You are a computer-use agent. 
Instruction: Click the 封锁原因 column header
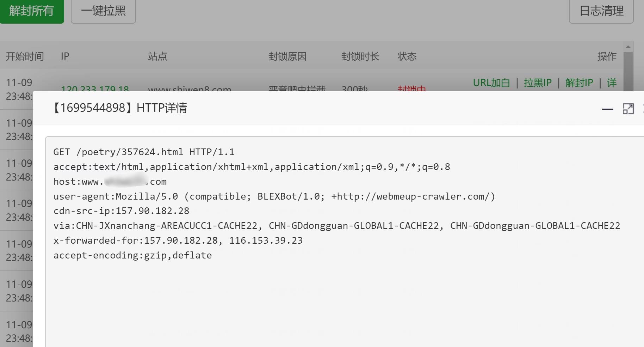click(287, 56)
